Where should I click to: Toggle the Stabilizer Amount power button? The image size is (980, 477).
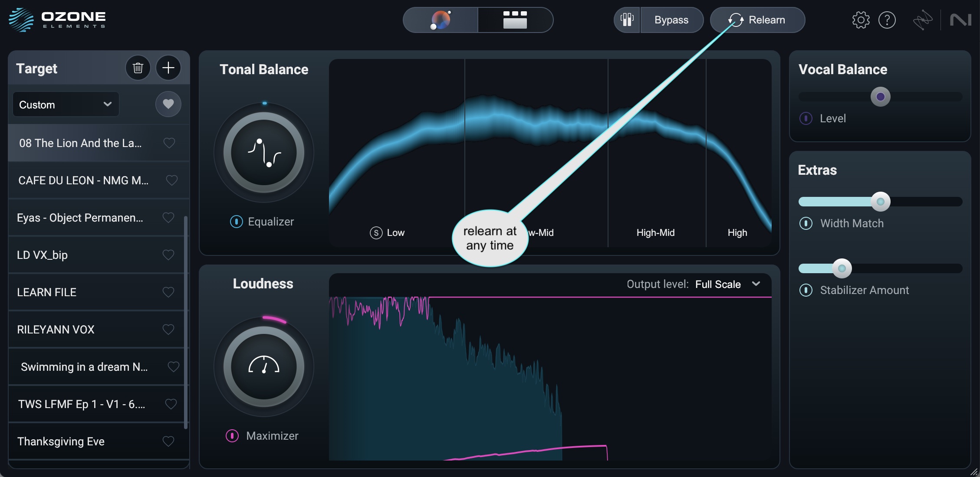pos(806,290)
